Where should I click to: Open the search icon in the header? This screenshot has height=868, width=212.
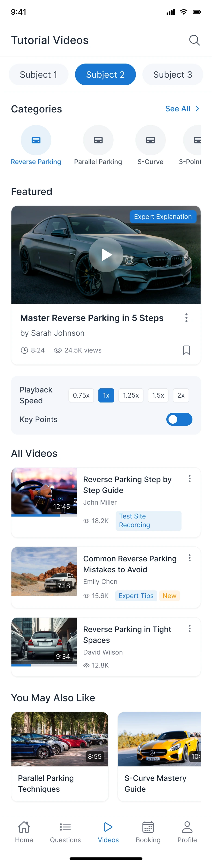[194, 40]
